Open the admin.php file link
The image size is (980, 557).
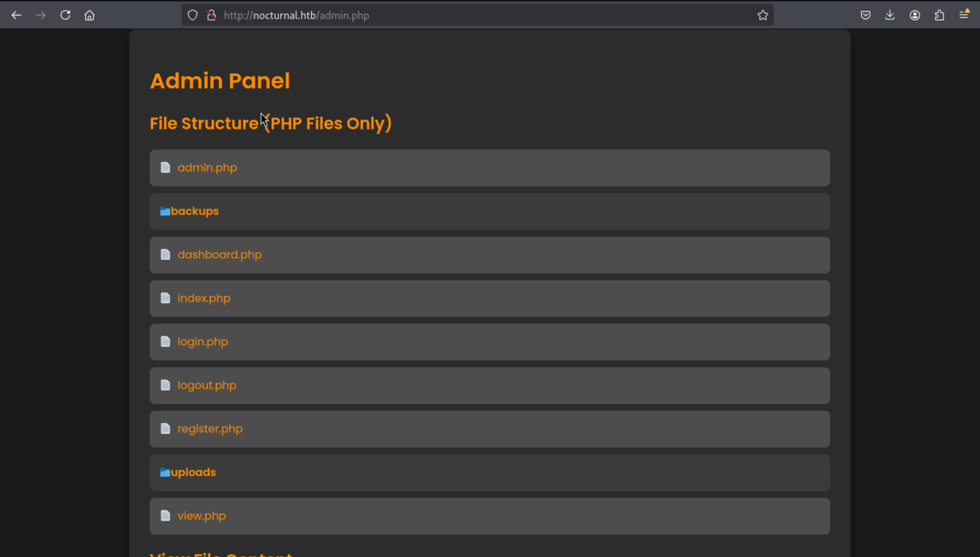(x=207, y=168)
